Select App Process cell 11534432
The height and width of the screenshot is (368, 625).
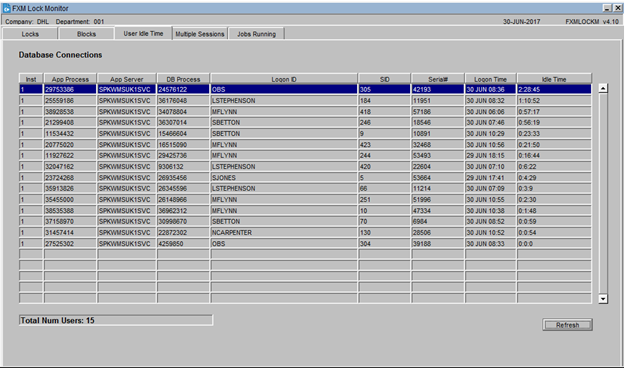pyautogui.click(x=70, y=134)
